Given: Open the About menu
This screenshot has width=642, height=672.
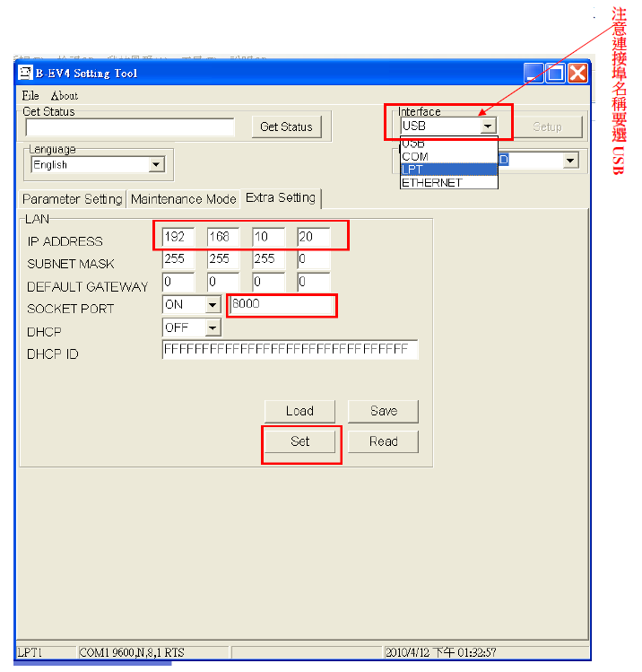Looking at the screenshot, I should pyautogui.click(x=64, y=95).
